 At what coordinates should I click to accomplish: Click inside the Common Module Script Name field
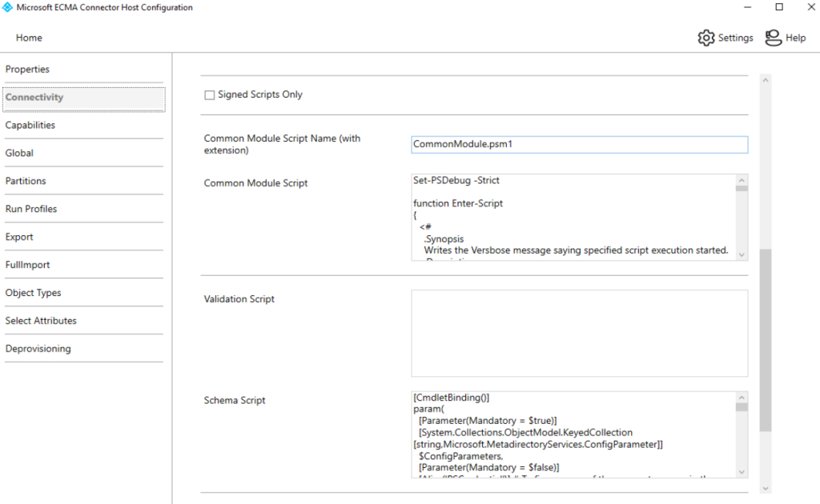[x=577, y=145]
